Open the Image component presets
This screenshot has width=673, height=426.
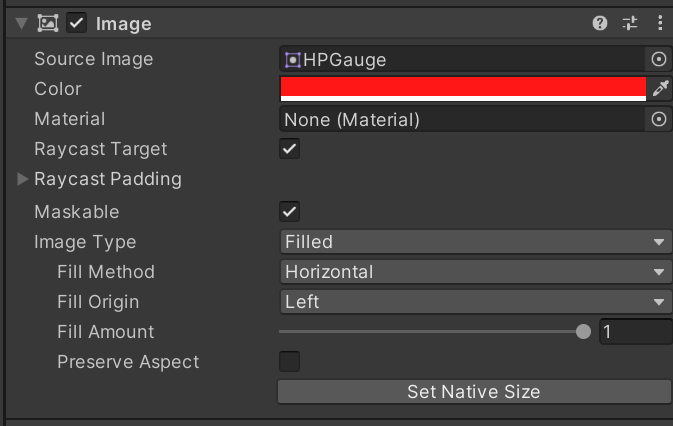coord(630,23)
